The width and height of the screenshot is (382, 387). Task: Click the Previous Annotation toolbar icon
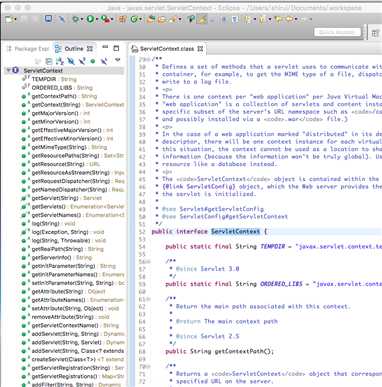(263, 19)
